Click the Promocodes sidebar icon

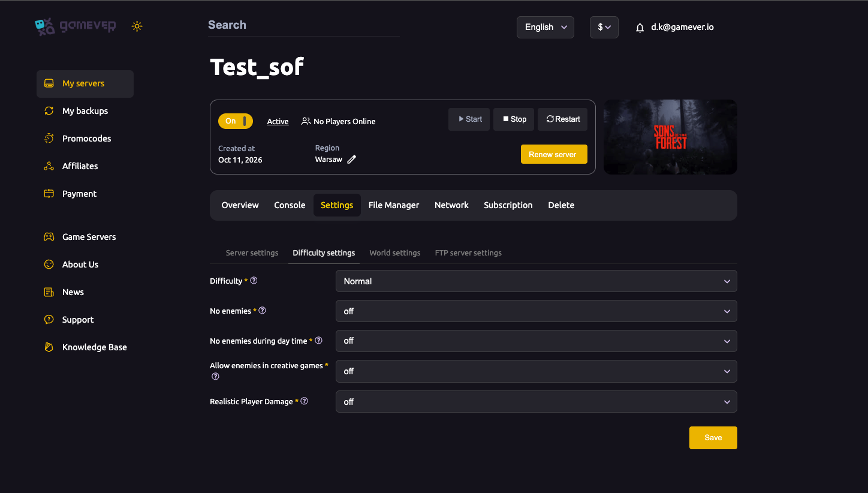[49, 139]
